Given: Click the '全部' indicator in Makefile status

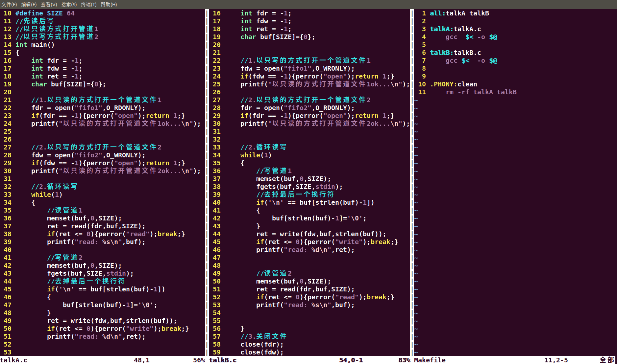Looking at the screenshot, I should pyautogui.click(x=607, y=360).
